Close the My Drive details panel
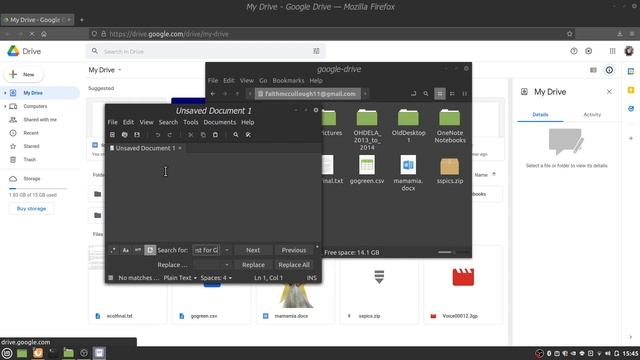Viewport: 640px width, 360px height. [x=609, y=92]
